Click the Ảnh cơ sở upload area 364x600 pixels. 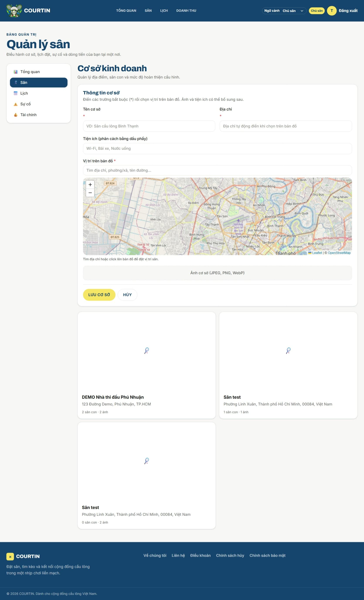tap(218, 273)
